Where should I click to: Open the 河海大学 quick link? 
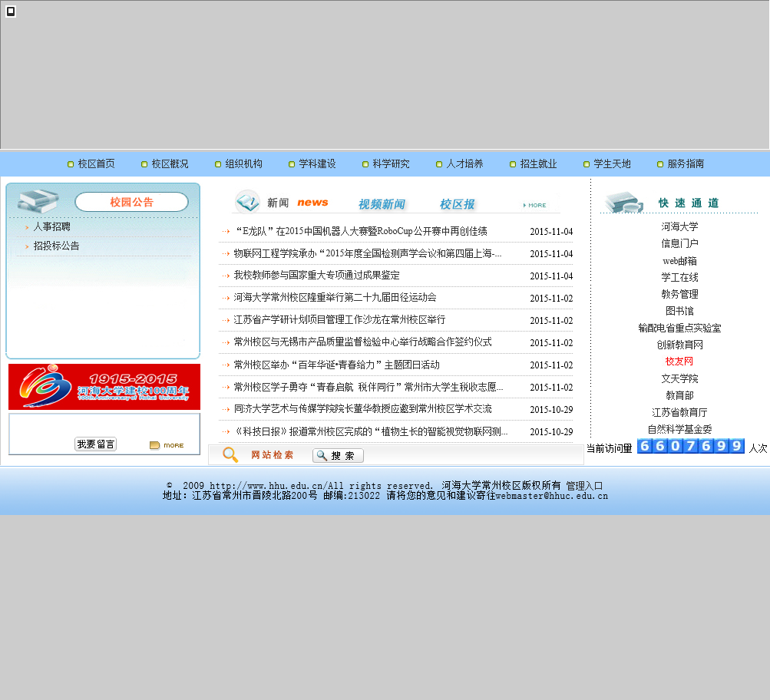click(x=679, y=226)
